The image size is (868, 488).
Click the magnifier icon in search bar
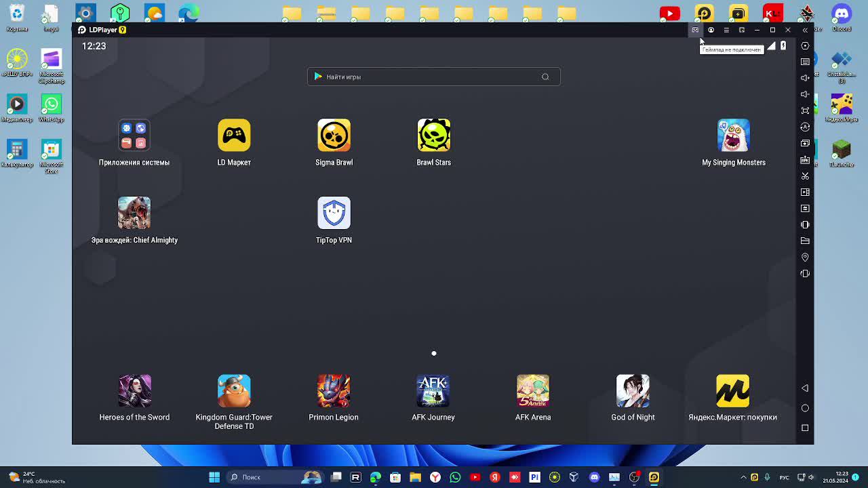545,77
